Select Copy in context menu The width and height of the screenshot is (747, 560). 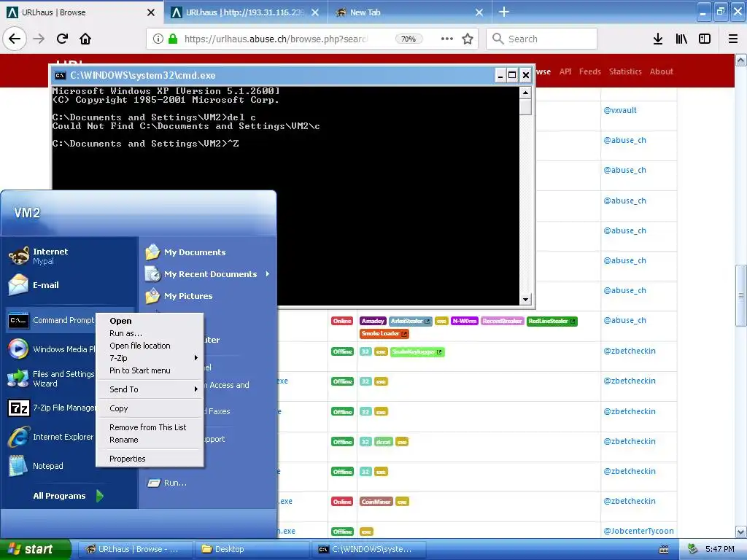pos(150,408)
